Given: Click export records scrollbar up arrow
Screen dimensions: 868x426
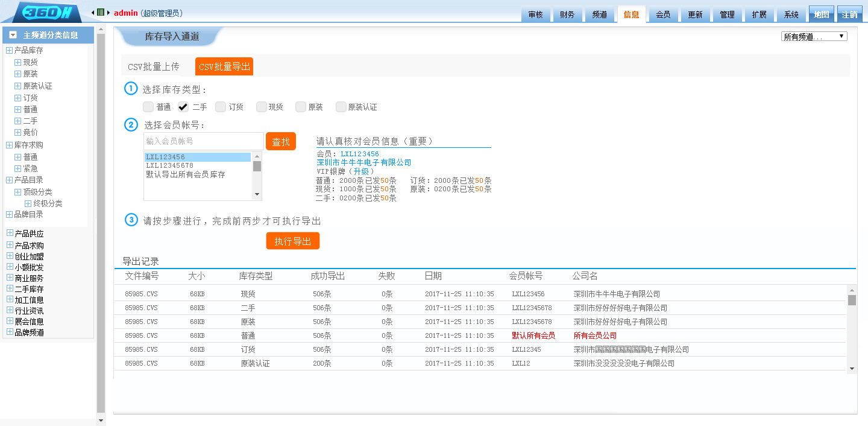Looking at the screenshot, I should click(852, 290).
